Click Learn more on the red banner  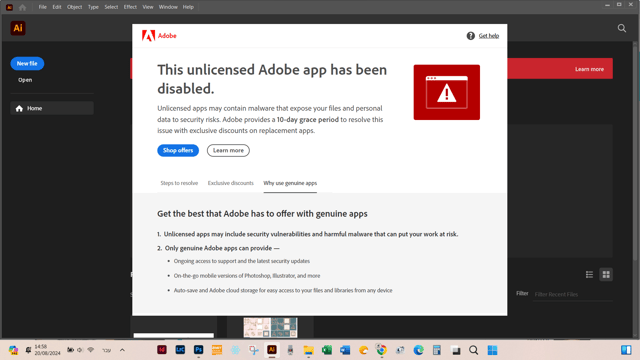tap(589, 69)
